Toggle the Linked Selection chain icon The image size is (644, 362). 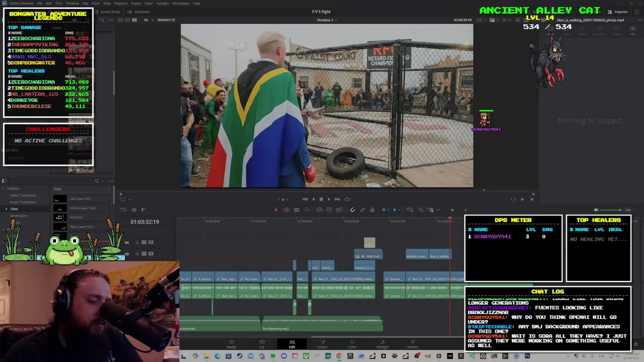tap(362, 210)
